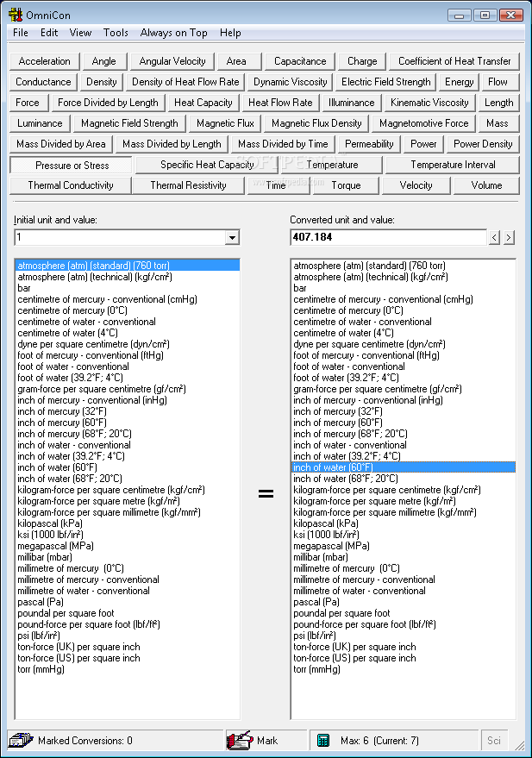The width and height of the screenshot is (532, 758).
Task: Click the Mark printer icon
Action: coord(240,740)
